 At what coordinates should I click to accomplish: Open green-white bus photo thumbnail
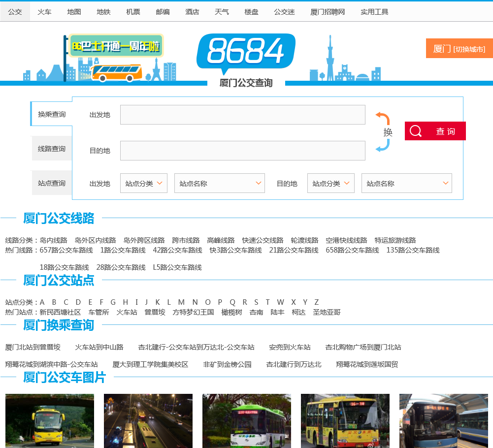point(246,421)
